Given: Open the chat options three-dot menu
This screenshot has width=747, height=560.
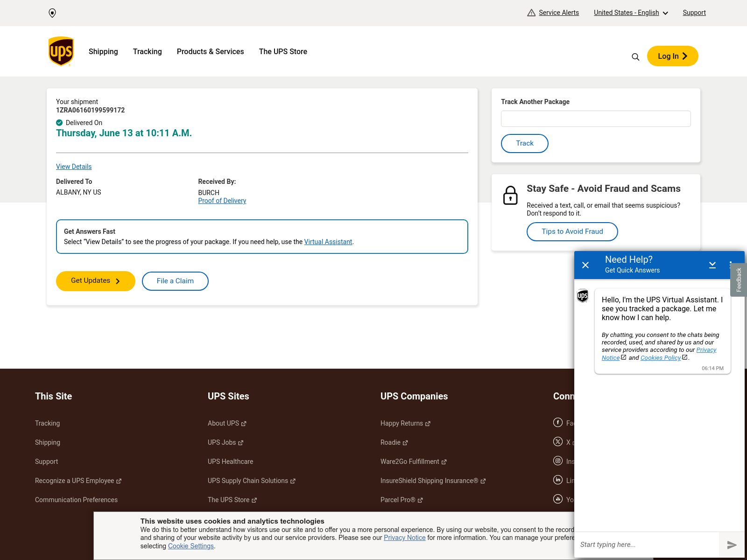Looking at the screenshot, I should click(x=730, y=265).
